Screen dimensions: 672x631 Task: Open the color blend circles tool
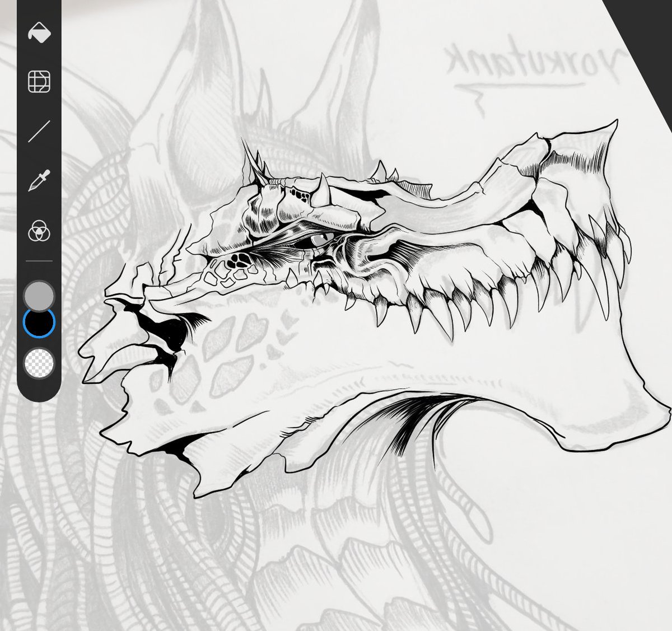point(39,230)
